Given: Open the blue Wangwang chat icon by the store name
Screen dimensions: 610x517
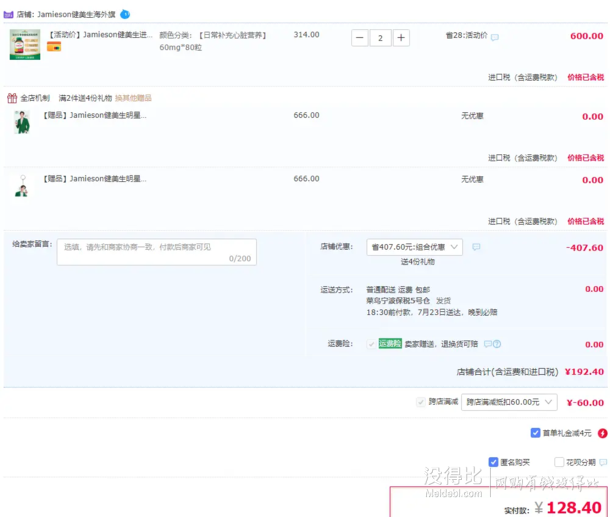Looking at the screenshot, I should click(x=125, y=14).
